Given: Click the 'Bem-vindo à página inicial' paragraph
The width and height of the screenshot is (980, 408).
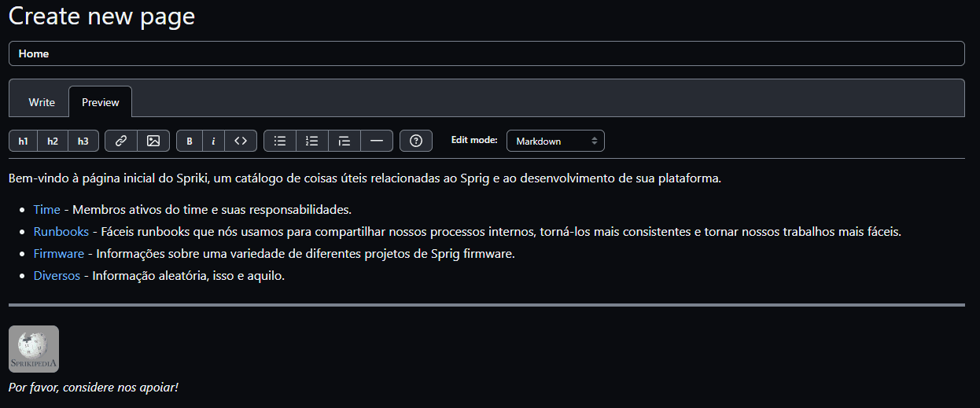Looking at the screenshot, I should [365, 178].
